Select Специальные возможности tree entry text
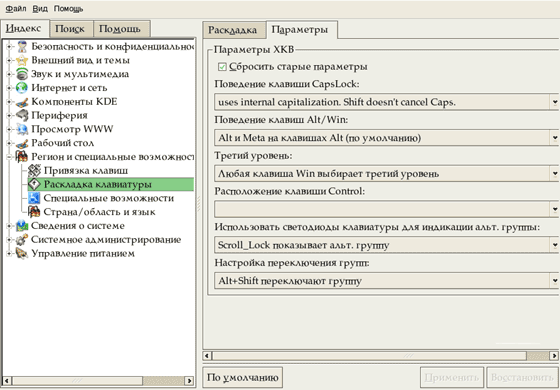This screenshot has height=390, width=560. [109, 198]
